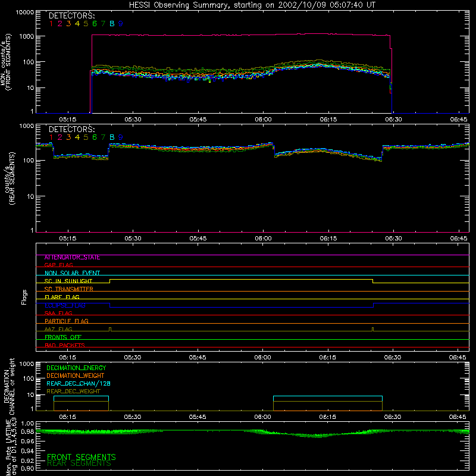Click the FRONTS_OFF flag label

tap(63, 337)
